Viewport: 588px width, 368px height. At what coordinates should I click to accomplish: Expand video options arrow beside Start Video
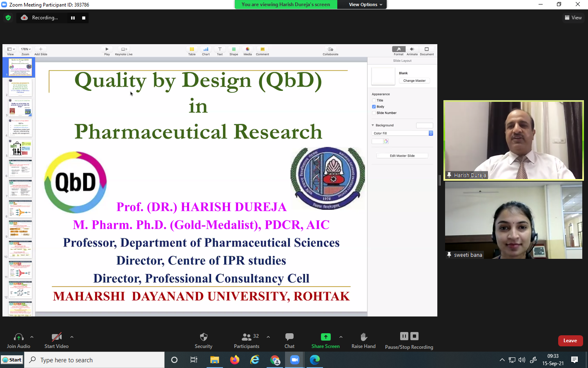72,337
